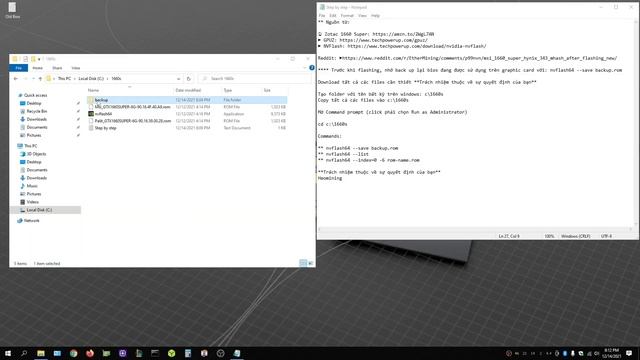The image size is (640, 360).
Task: Switch Explorer to Large icons view button
Action: 311,263
